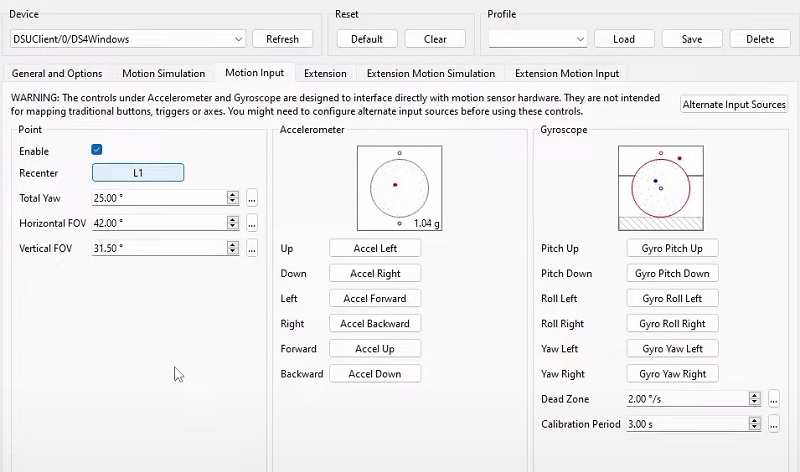Select the General and Options tab
800x472 pixels.
57,74
